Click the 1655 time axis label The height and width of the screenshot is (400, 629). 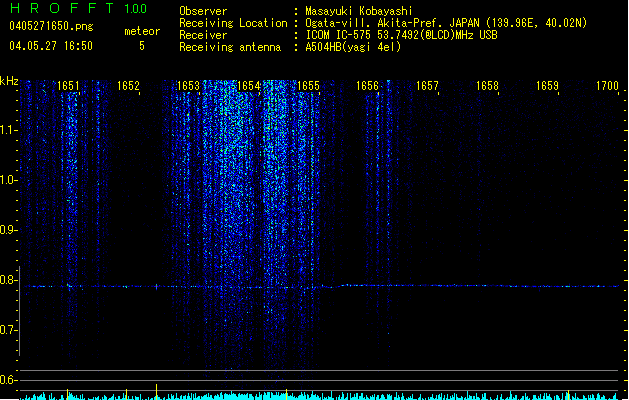click(308, 86)
